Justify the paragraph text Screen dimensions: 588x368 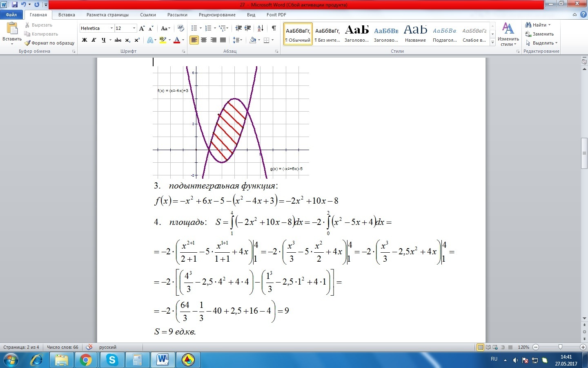coord(223,40)
